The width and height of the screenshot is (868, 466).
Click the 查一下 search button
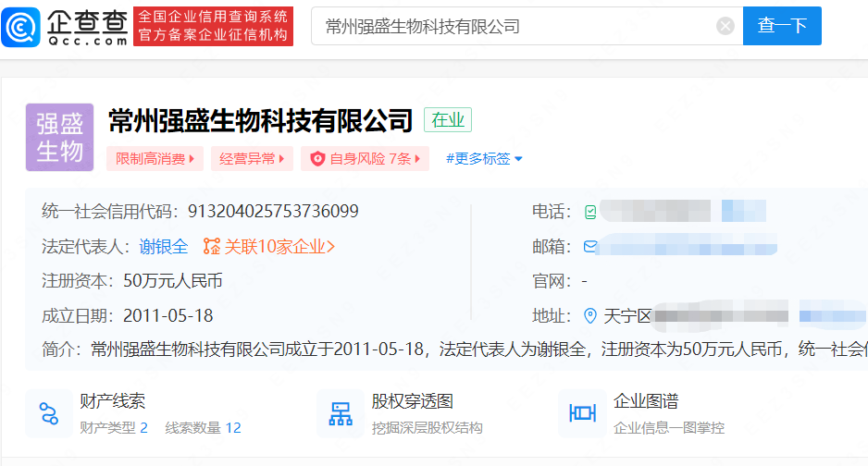[x=782, y=26]
